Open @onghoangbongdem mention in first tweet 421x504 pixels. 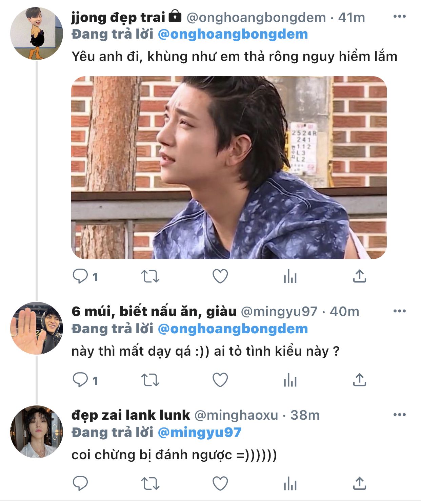pos(233,34)
